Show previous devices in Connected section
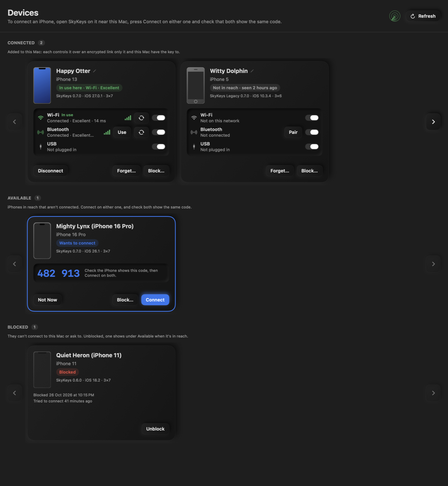 15,122
